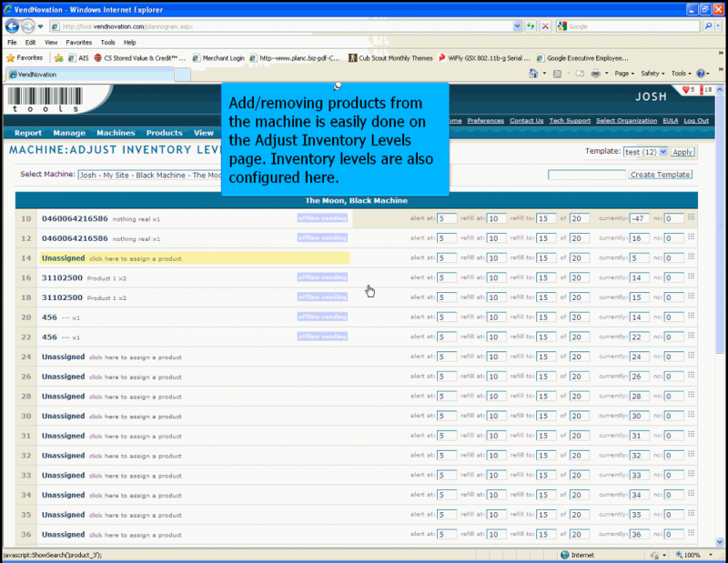
Task: Click the Print icon
Action: pos(596,74)
